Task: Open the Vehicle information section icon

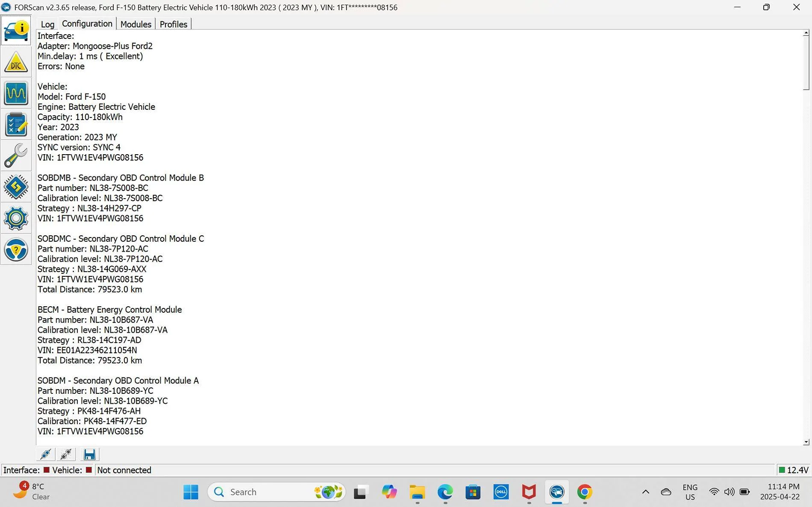Action: coord(16,31)
